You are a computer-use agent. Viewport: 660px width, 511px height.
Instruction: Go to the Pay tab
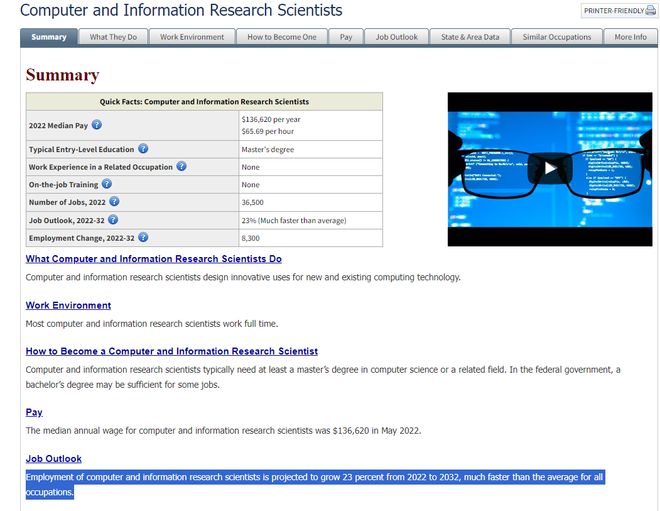[346, 37]
